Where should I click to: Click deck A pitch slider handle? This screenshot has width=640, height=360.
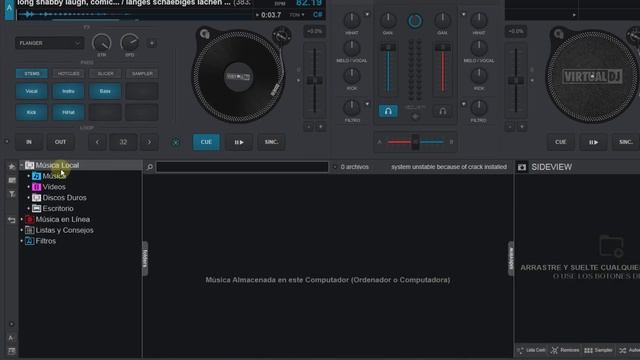point(315,80)
